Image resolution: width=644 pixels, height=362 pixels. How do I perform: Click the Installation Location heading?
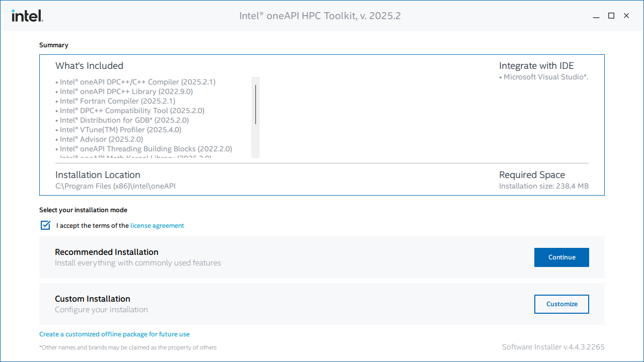pos(98,175)
